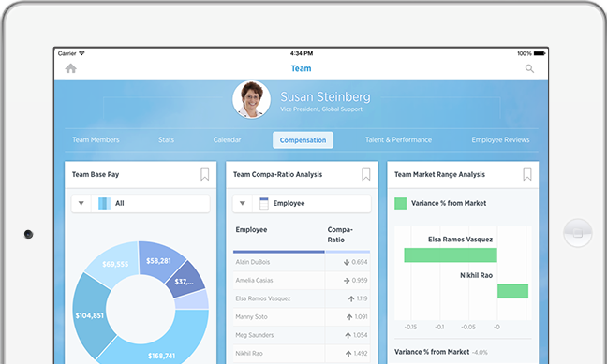Bookmark the Team Base Pay card
607x364 pixels.
point(205,174)
